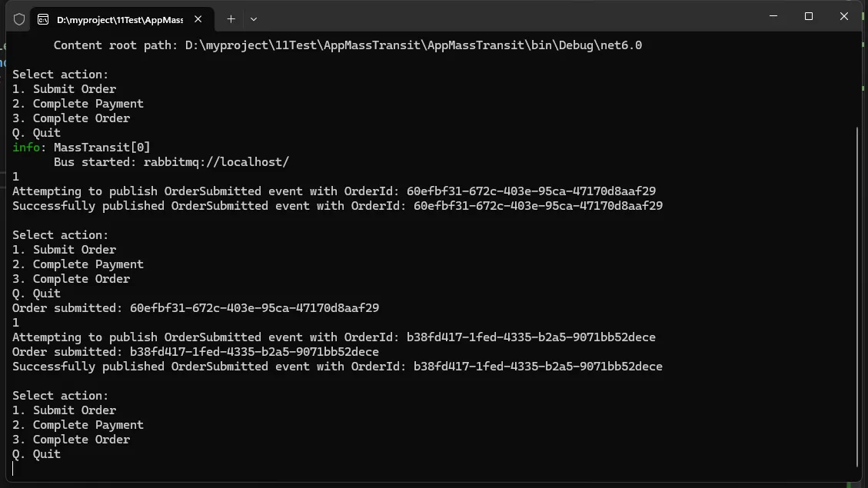Expand the new tab profile dropdown
This screenshot has height=488, width=868.
pos(254,18)
